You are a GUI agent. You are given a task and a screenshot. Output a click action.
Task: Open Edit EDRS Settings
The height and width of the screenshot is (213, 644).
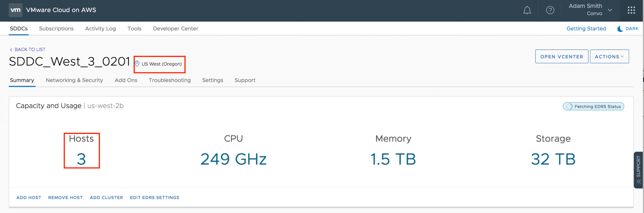[x=154, y=198]
